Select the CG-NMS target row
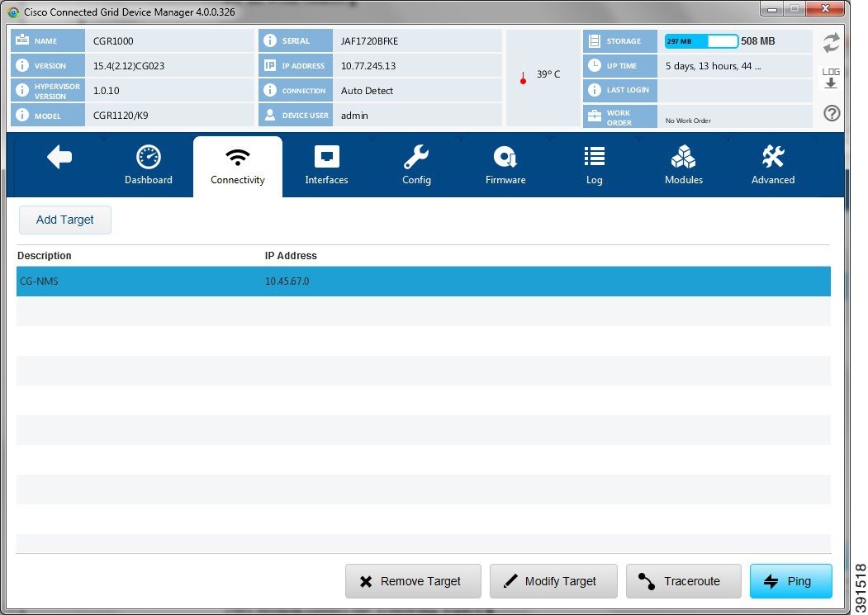Screen dimensions: 868x615 [424, 281]
